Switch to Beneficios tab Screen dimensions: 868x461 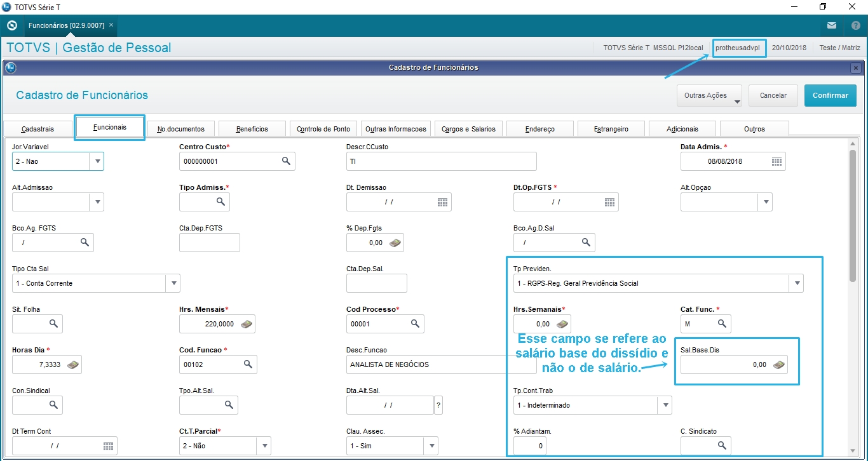pos(252,129)
